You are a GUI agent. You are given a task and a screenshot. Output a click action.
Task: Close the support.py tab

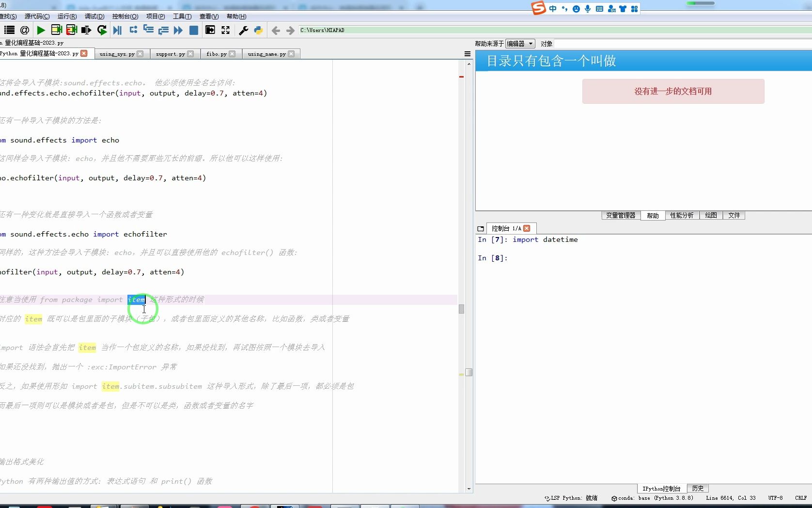[190, 54]
